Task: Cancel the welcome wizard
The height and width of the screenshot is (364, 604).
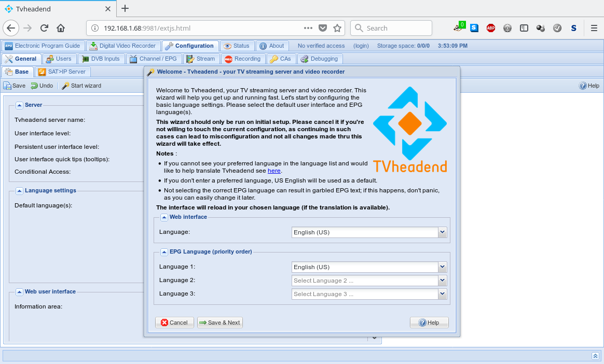Action: pos(174,323)
